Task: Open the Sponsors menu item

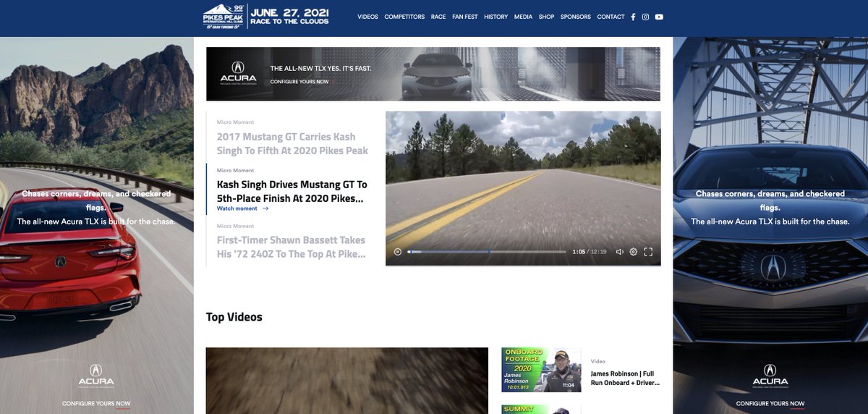Action: coord(576,17)
